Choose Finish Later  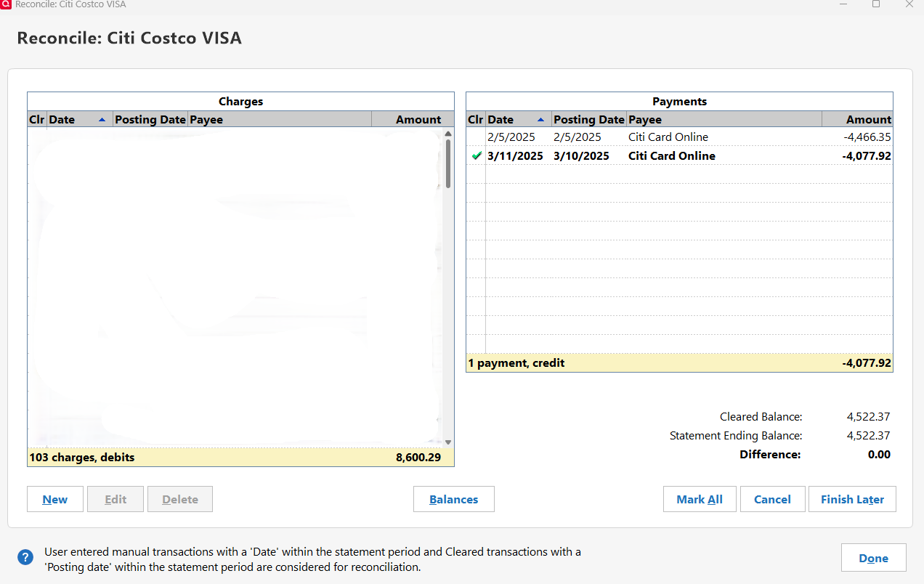(852, 499)
